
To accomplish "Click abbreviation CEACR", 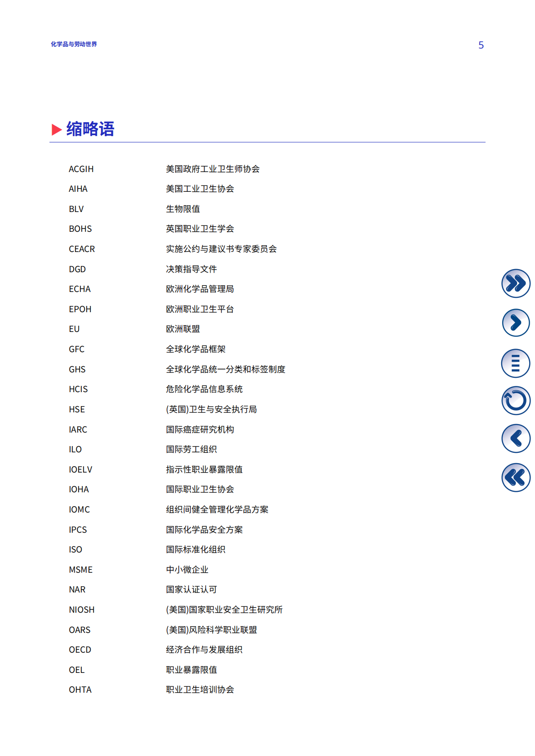I will coord(82,249).
